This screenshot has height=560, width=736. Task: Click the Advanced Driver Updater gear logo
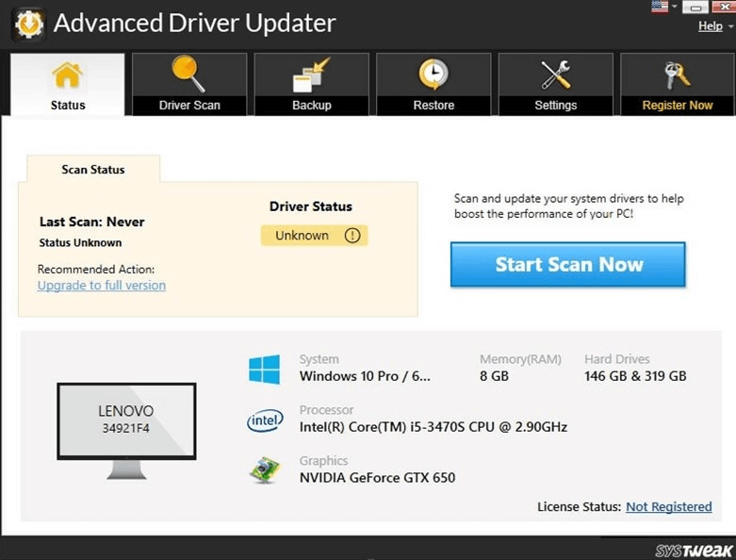[x=27, y=24]
